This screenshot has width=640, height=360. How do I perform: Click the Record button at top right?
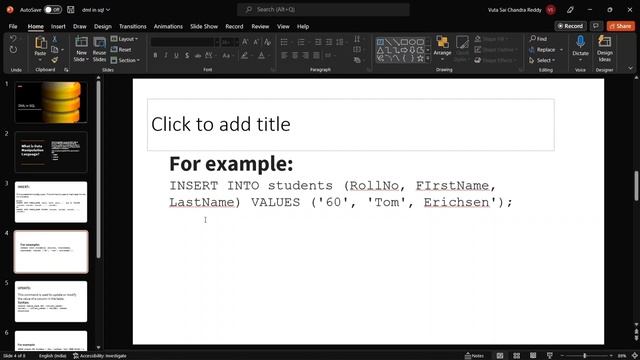[x=571, y=26]
